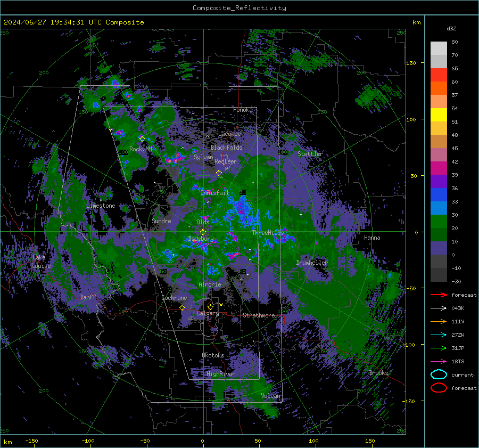Click the Vulcan city label

pos(271,396)
